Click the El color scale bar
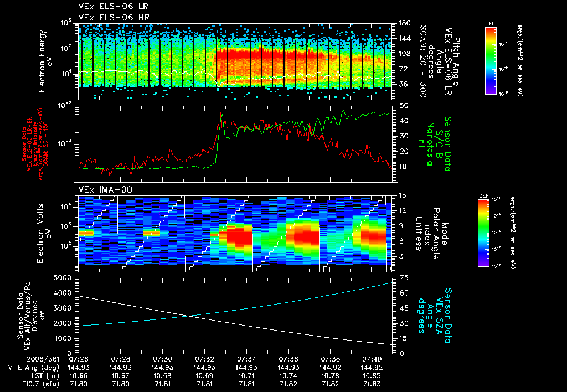Screen dimensions: 567x392 coord(491,60)
